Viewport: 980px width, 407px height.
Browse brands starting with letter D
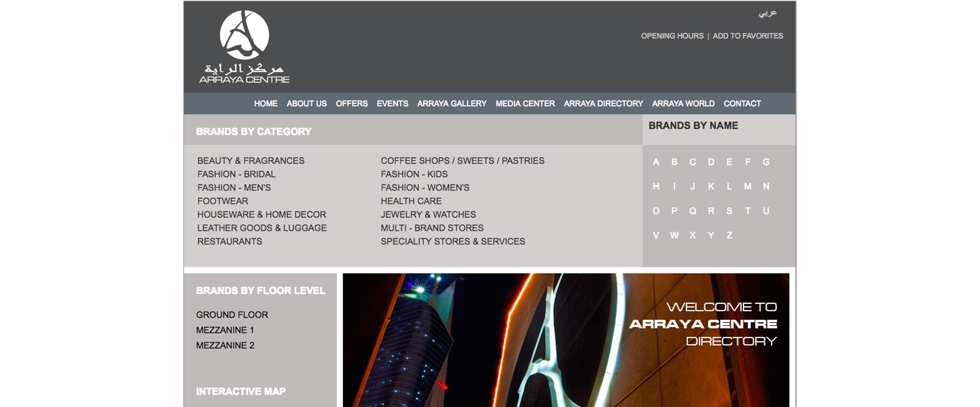pyautogui.click(x=711, y=162)
